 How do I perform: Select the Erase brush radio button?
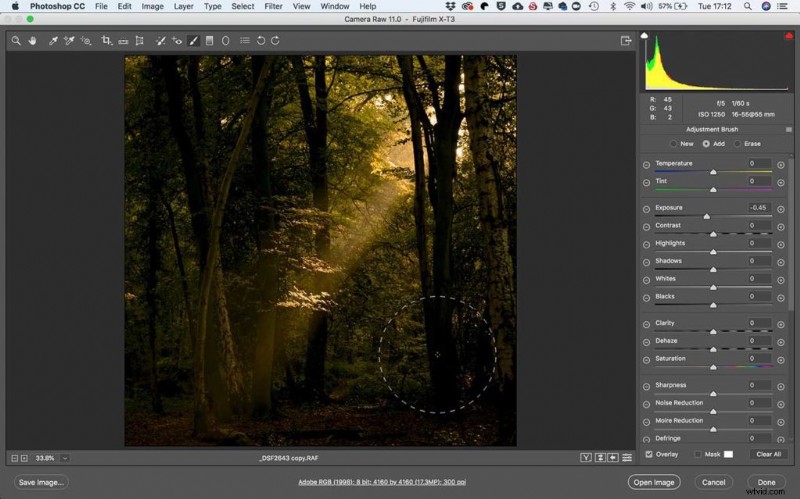click(737, 144)
